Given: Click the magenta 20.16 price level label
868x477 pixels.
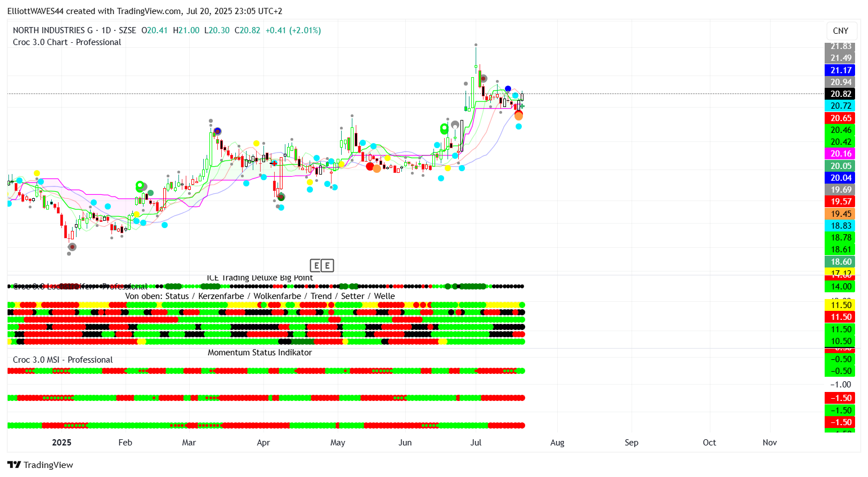Looking at the screenshot, I should point(840,154).
